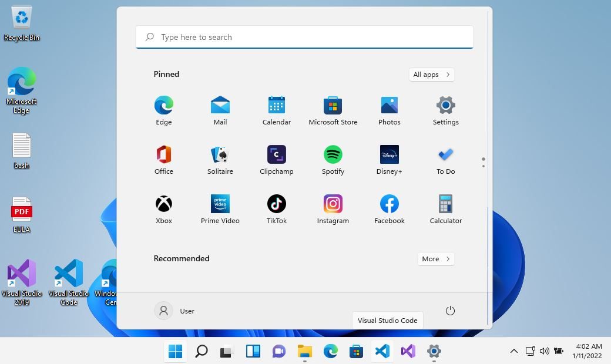Open Settings gear on the taskbar
Screen dimensions: 611x364
(434, 351)
